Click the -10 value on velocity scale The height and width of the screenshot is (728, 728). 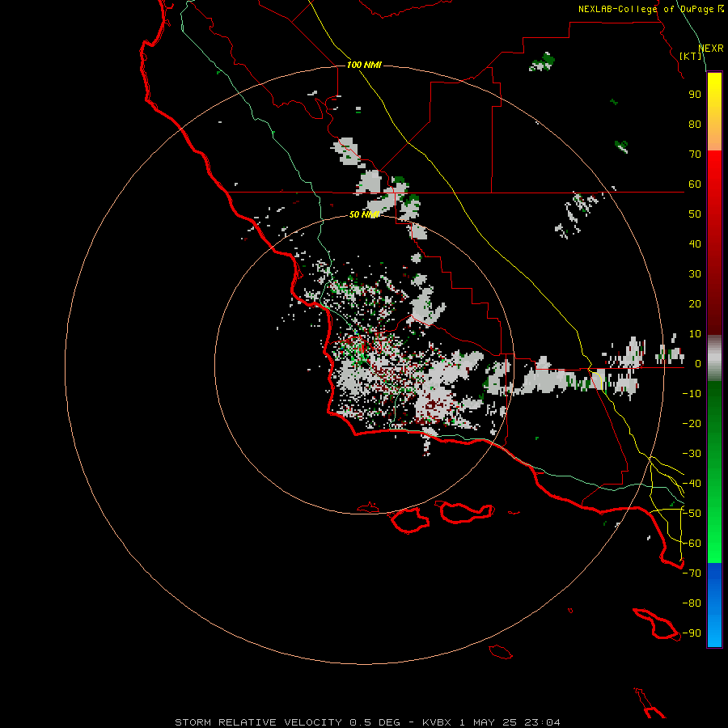pyautogui.click(x=692, y=394)
